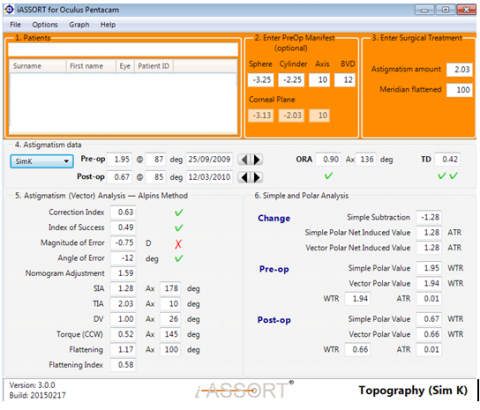
Task: Go to previous Post-op exam arrow
Action: pyautogui.click(x=244, y=177)
